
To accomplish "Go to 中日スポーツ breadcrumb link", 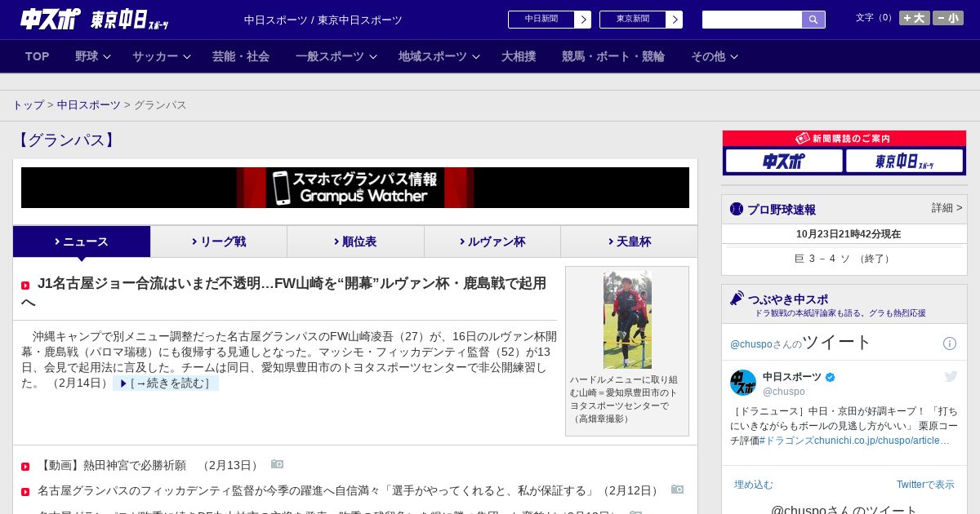I will [89, 105].
